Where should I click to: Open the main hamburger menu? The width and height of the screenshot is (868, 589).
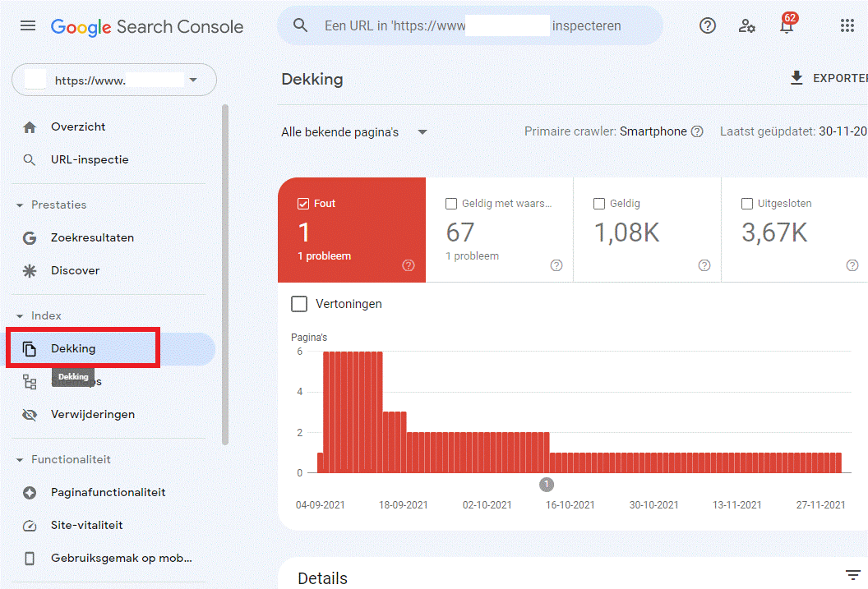tap(28, 26)
